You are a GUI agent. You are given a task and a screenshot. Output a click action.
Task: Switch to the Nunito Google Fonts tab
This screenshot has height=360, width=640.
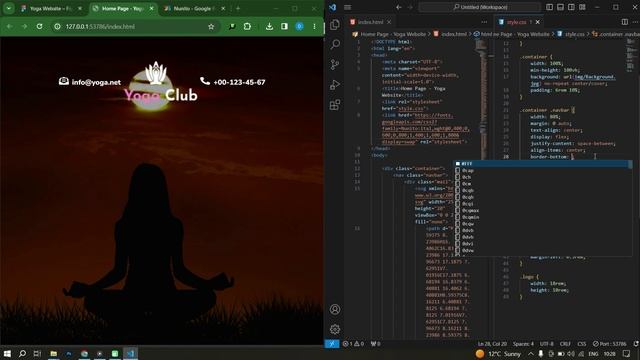(x=194, y=8)
